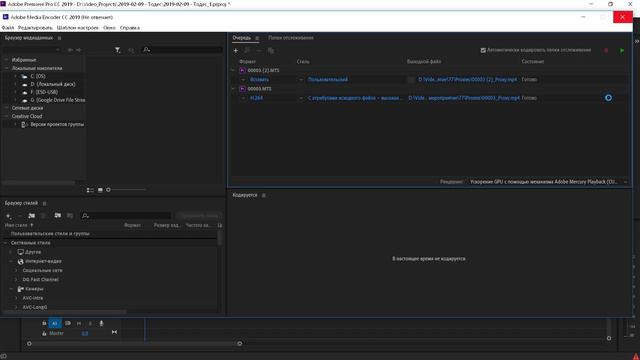Stop the queue with red stop button
The image size is (640, 360).
point(606,51)
